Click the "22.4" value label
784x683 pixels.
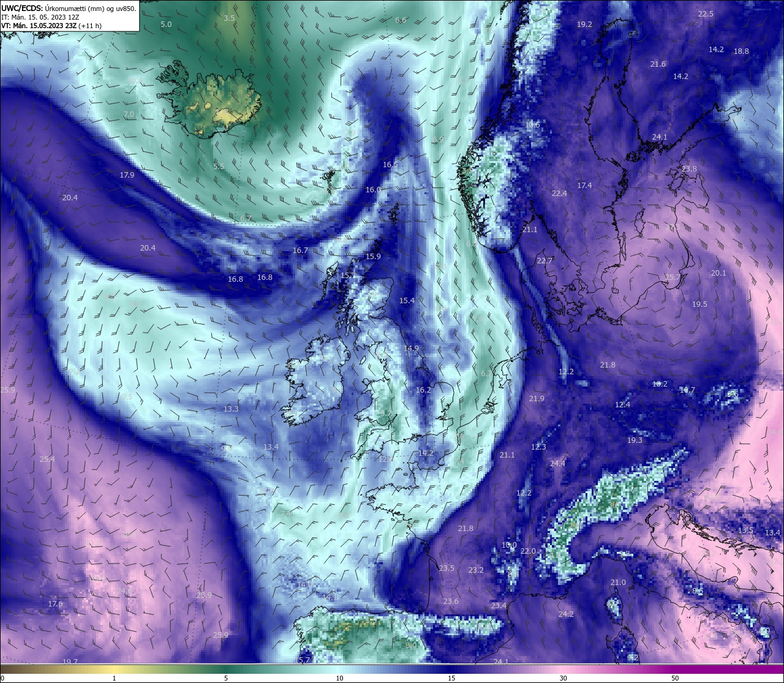point(559,194)
